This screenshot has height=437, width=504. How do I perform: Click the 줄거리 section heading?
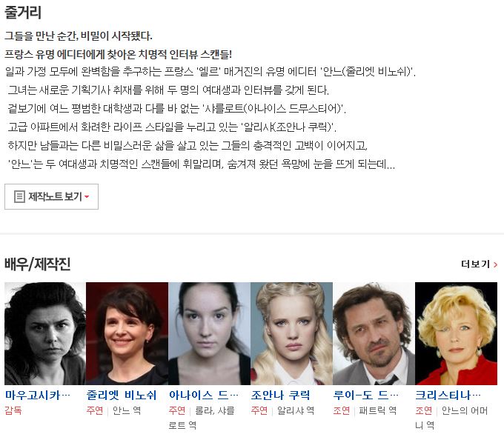[x=23, y=12]
